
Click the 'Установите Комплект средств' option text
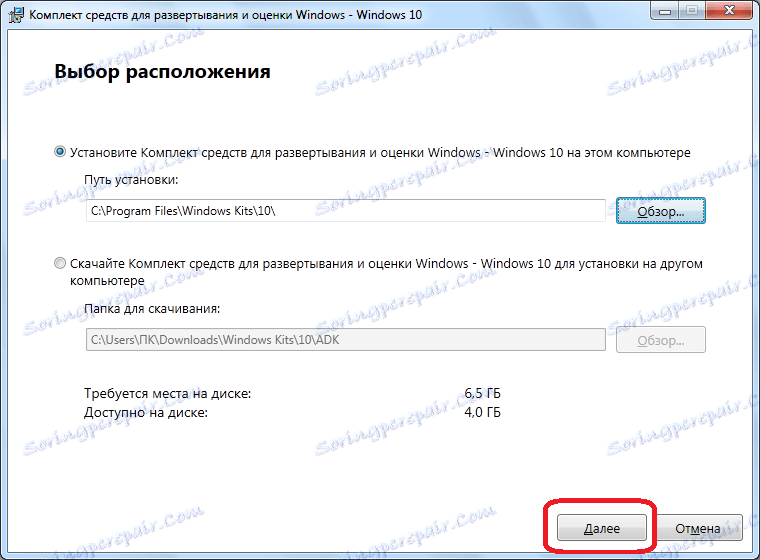380,152
